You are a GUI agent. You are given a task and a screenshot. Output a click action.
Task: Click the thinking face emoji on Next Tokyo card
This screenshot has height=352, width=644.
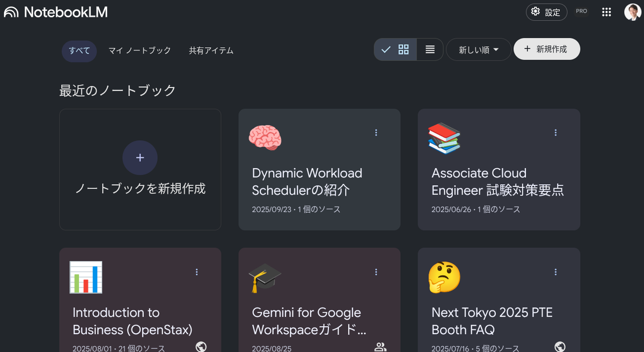pos(444,277)
